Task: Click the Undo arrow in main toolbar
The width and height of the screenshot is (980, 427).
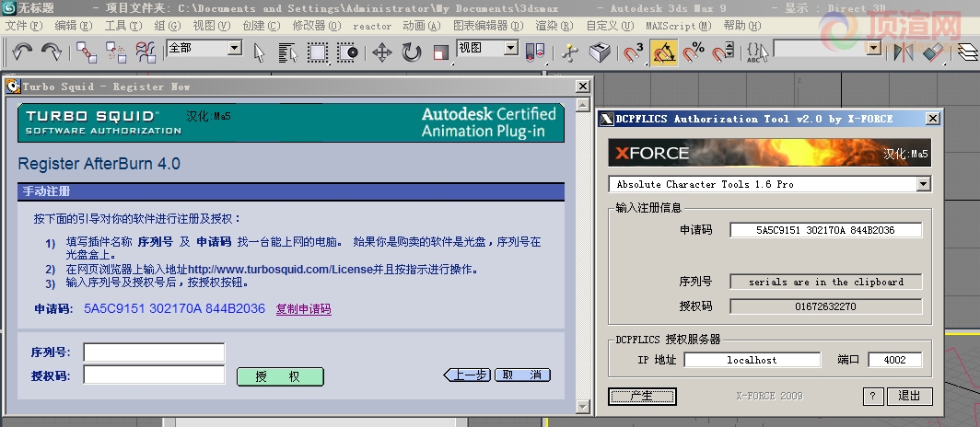Action: click(22, 52)
